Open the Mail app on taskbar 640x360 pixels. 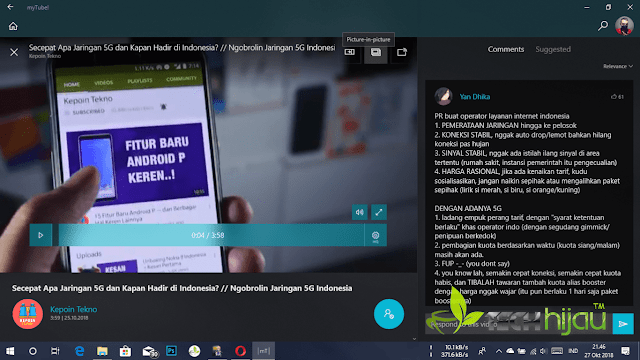coord(149,351)
